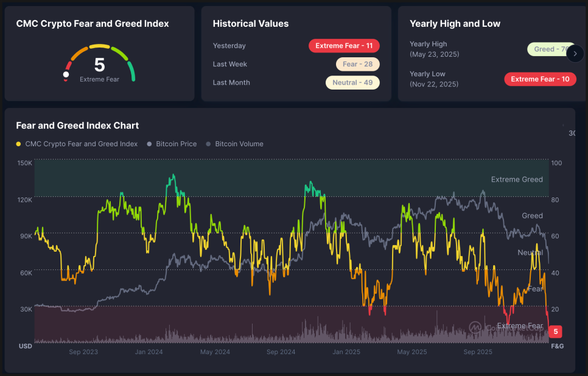
Task: Click the yellow Fear and Greed legend dot
Action: pos(18,144)
